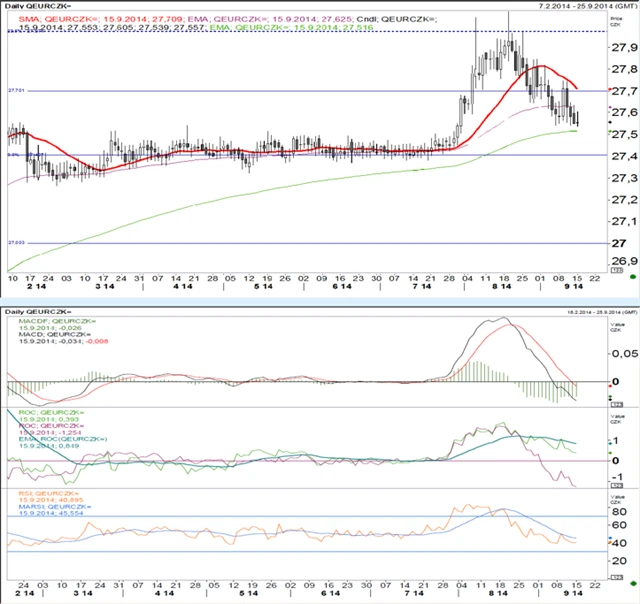
Task: Click the red SMA marker on the price axis
Action: (x=610, y=90)
